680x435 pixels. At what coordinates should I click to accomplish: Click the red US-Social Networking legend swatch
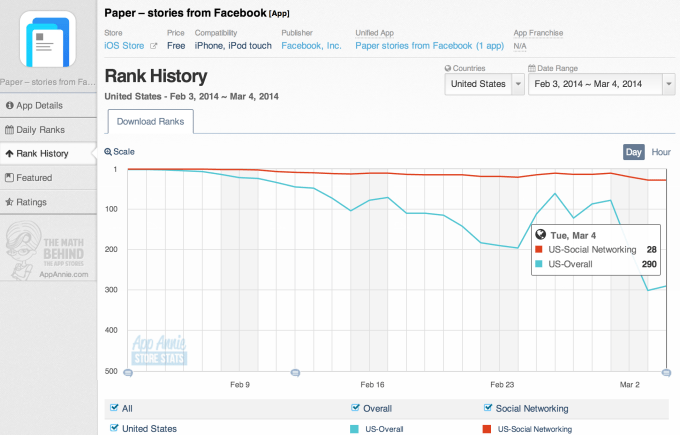coord(488,428)
